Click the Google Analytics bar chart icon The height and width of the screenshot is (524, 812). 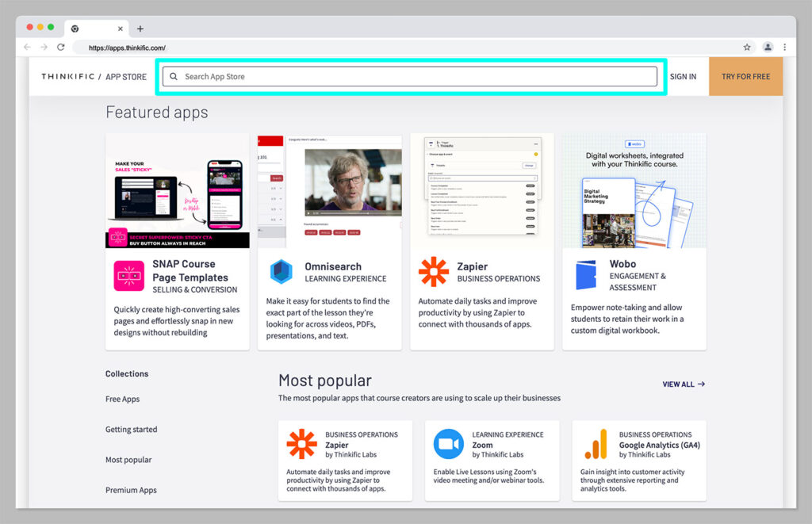(596, 444)
